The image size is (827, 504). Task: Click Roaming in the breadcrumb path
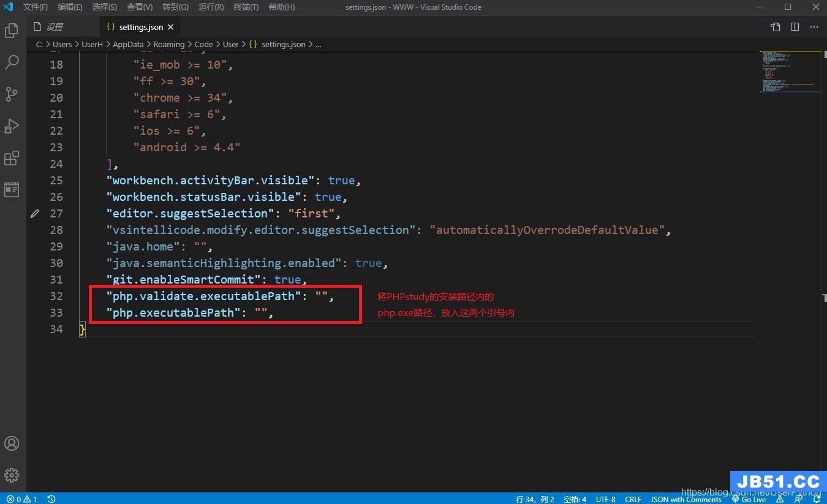click(x=169, y=44)
